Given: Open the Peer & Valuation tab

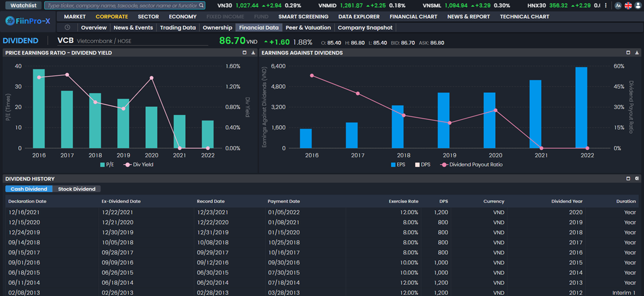Looking at the screenshot, I should 308,28.
